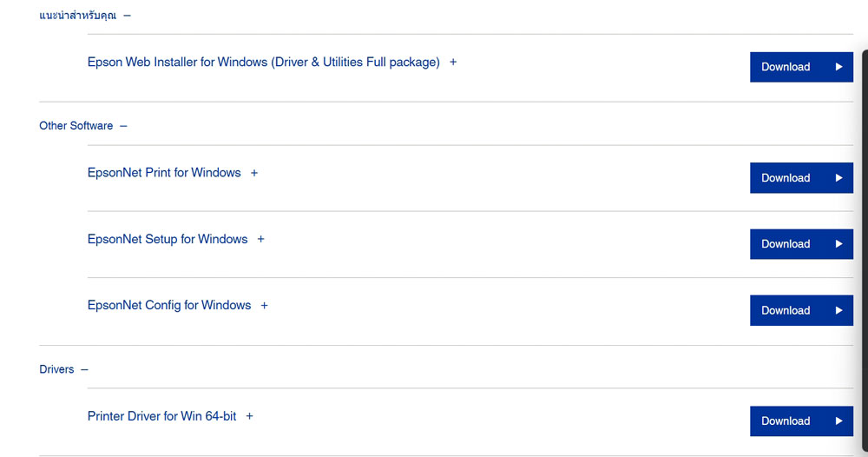868x457 pixels.
Task: Click the Other Software section heading
Action: point(76,126)
